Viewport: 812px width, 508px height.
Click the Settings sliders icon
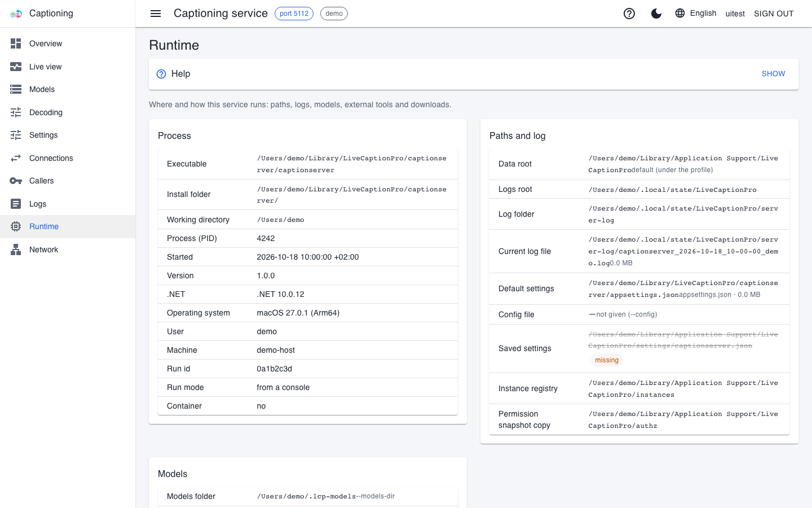tap(16, 135)
